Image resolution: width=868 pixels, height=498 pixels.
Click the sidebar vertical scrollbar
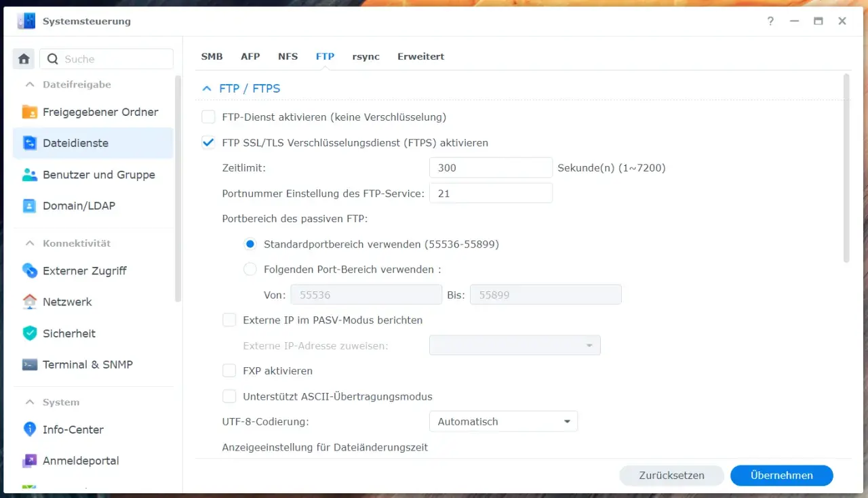point(178,188)
